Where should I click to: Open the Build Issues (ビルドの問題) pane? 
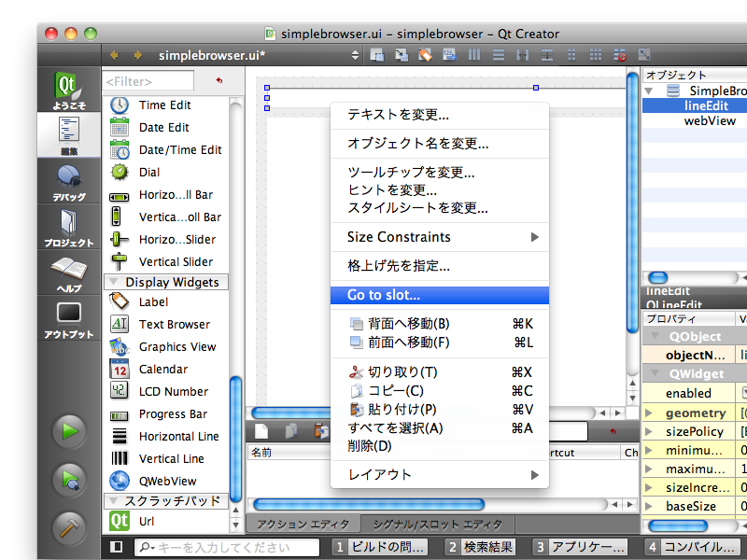point(381,547)
